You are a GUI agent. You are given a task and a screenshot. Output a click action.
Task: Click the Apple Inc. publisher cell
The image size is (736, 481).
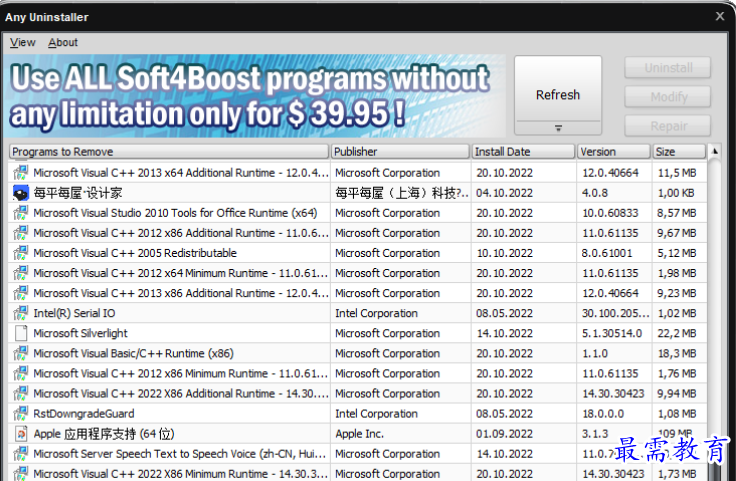pyautogui.click(x=360, y=434)
